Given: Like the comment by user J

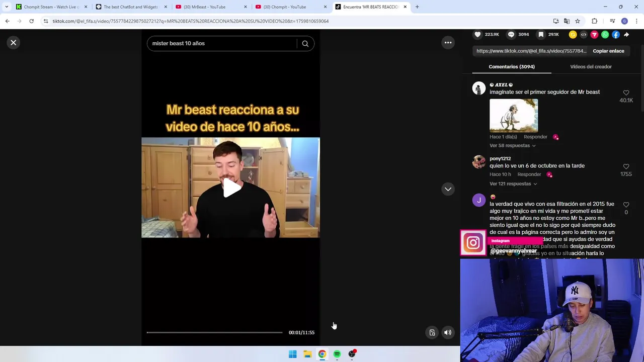Looking at the screenshot, I should click(x=626, y=205).
